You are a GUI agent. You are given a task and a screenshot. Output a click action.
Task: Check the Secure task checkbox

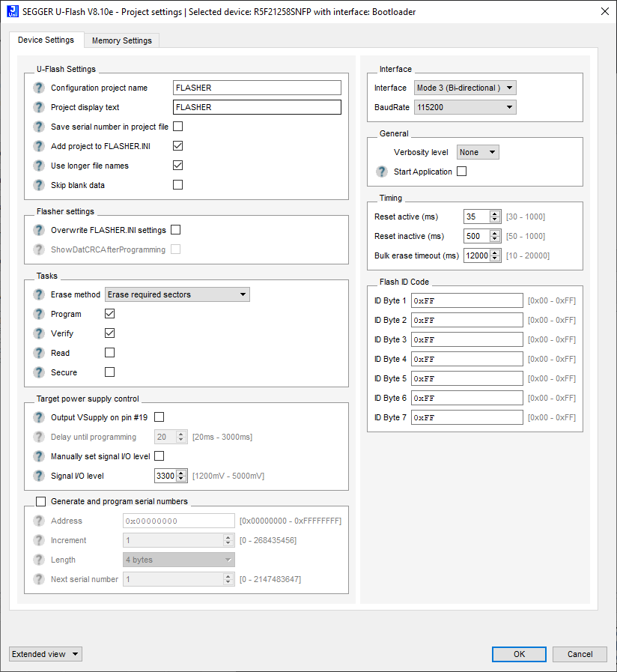pos(109,372)
